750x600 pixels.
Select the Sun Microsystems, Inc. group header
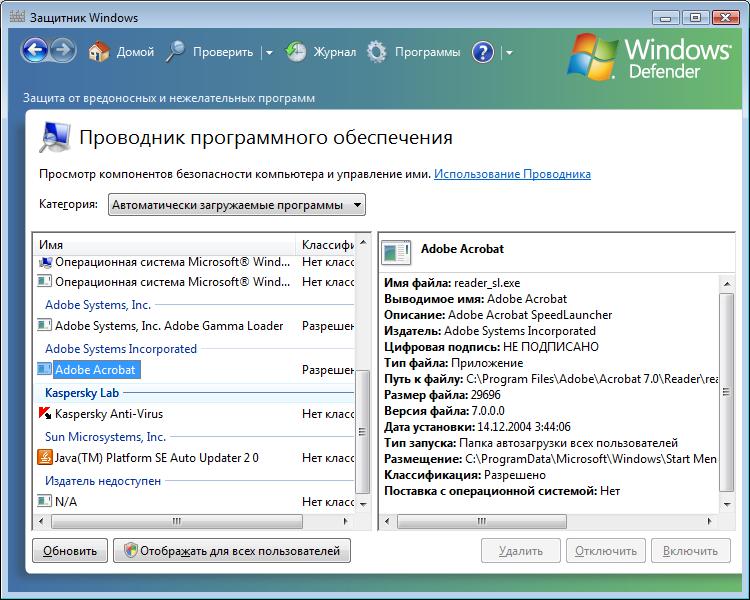(105, 437)
